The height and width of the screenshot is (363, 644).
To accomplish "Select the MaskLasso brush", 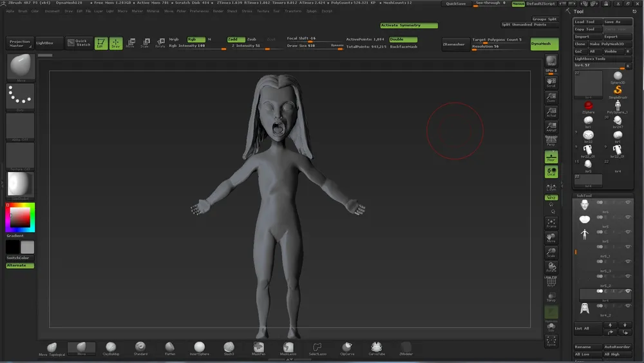I will click(288, 348).
